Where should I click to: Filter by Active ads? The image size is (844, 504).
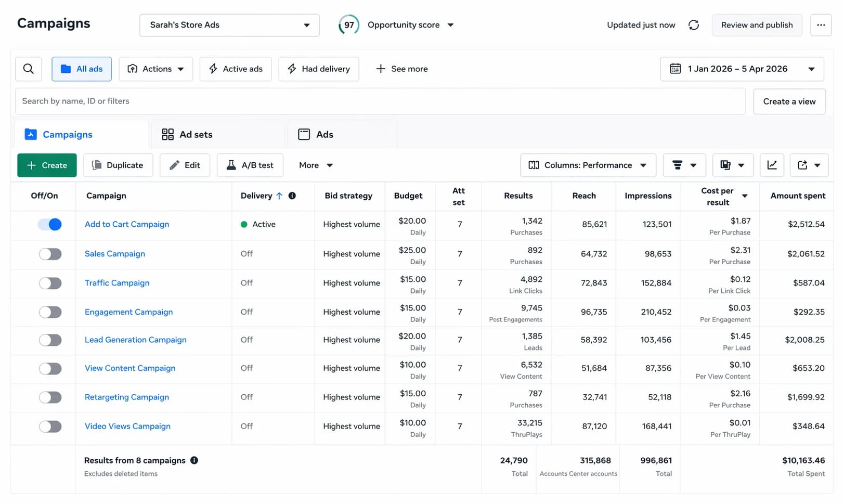[236, 69]
